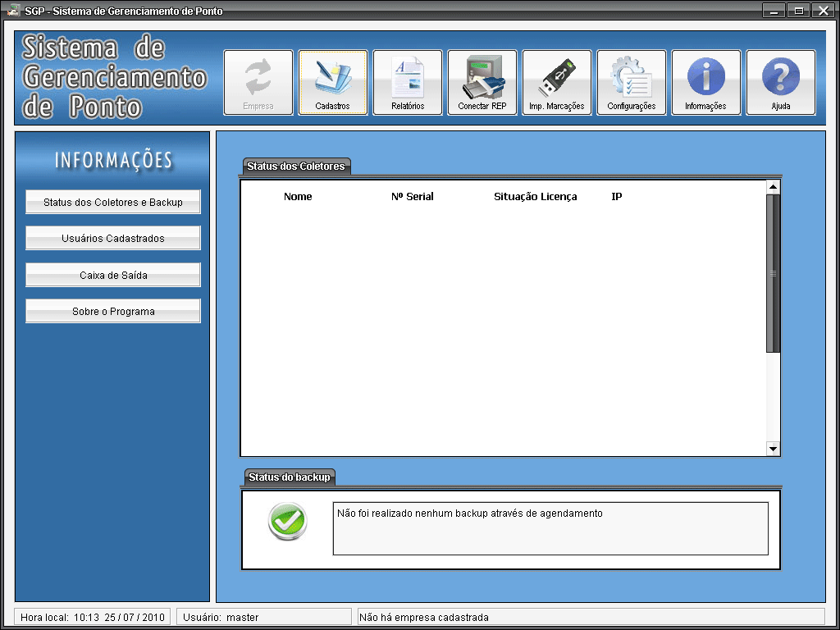Open the Relatórios document icon
The height and width of the screenshot is (630, 840).
[x=408, y=82]
